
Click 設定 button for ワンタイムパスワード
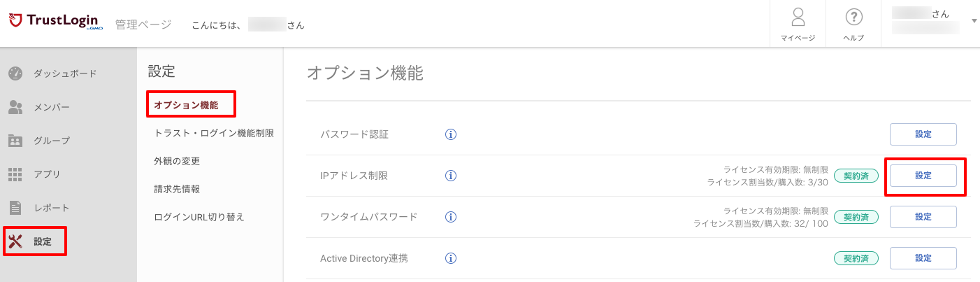923,217
